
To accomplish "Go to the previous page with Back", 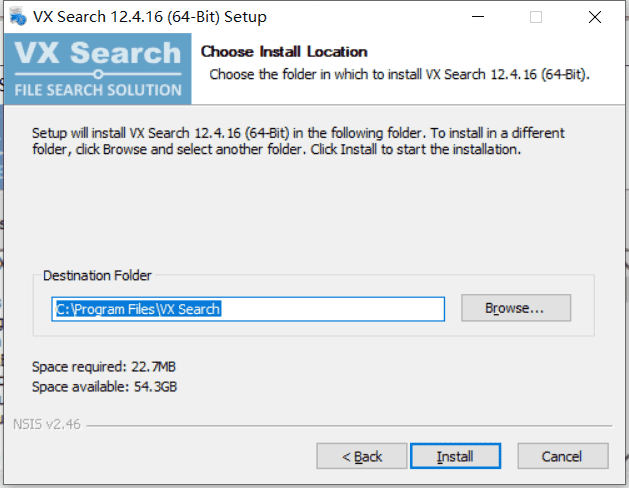I will pyautogui.click(x=361, y=456).
